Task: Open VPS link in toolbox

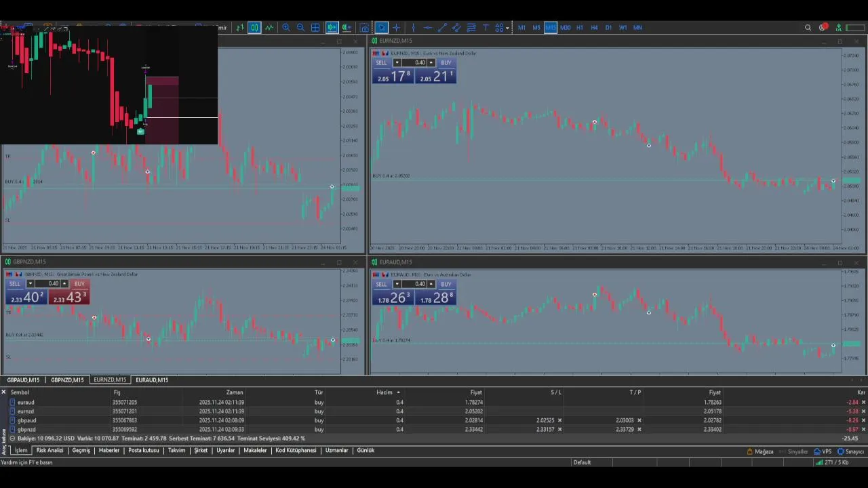Action: click(x=823, y=452)
